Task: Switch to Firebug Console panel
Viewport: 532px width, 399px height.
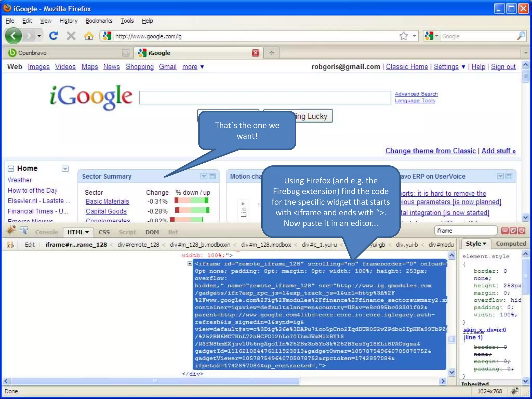Action: (x=46, y=232)
